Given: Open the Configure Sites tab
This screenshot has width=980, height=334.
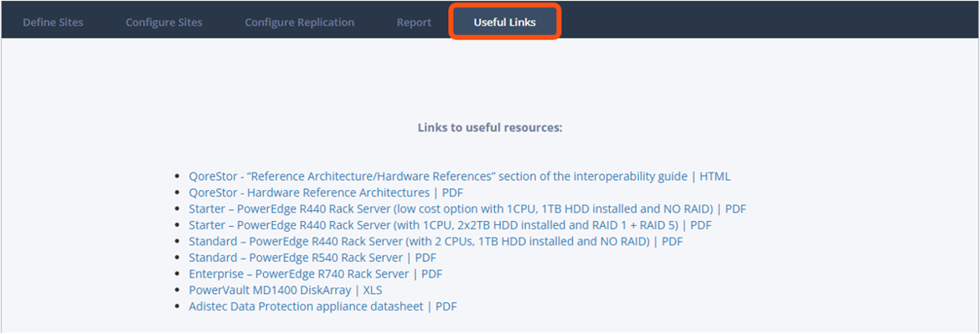Looking at the screenshot, I should [x=163, y=23].
